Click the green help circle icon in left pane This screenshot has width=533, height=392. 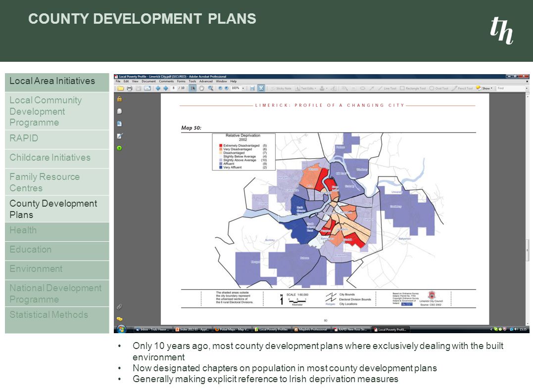click(119, 148)
